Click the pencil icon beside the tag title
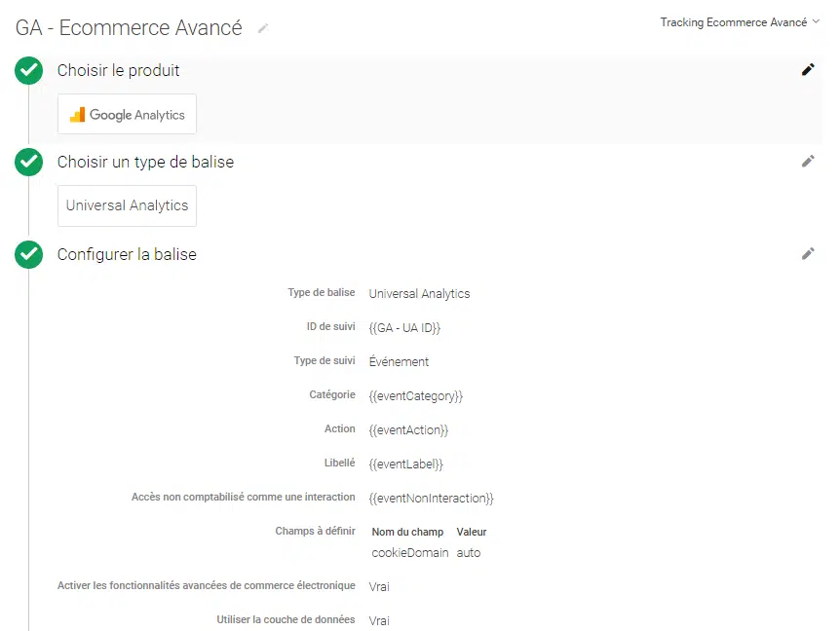This screenshot has height=631, width=840. 262,28
